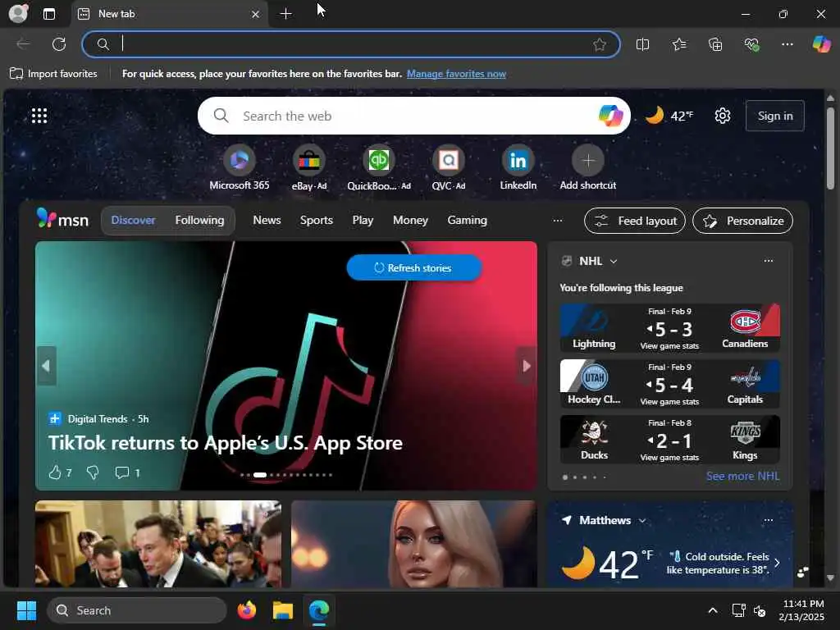Click Copilot icon in web search box
The image size is (840, 630).
coord(610,116)
